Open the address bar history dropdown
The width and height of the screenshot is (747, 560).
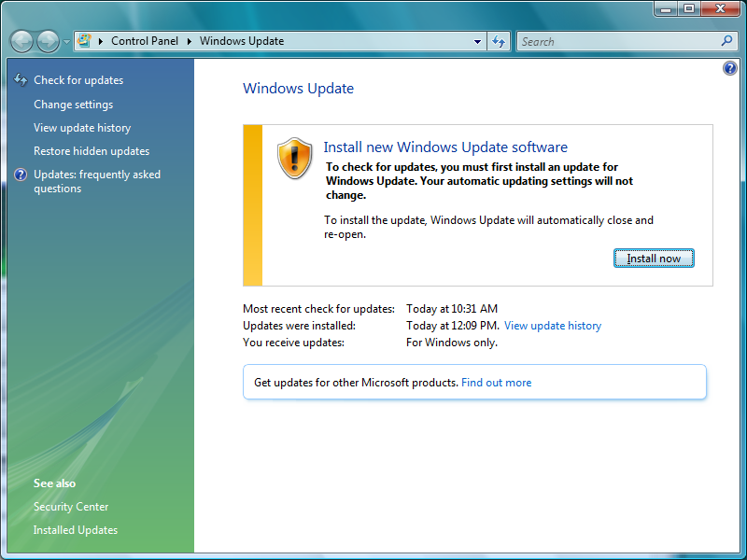pyautogui.click(x=477, y=41)
